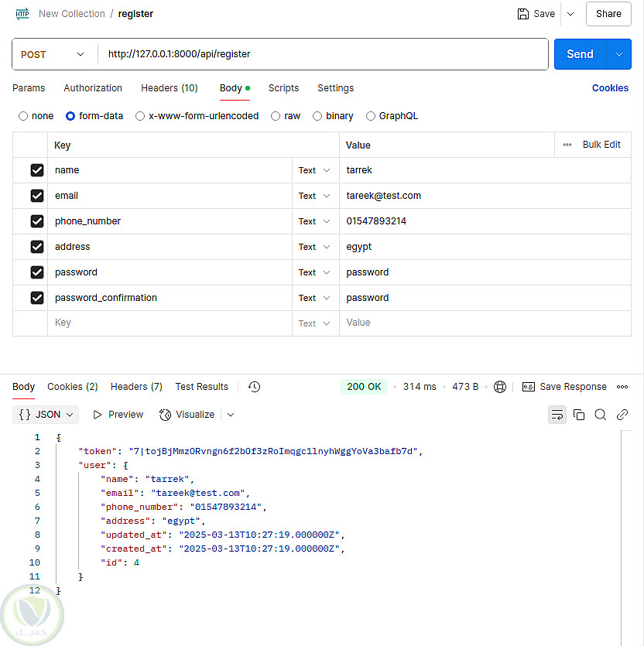Viewport: 644px width, 646px height.
Task: Click the Cookies link
Action: click(610, 88)
